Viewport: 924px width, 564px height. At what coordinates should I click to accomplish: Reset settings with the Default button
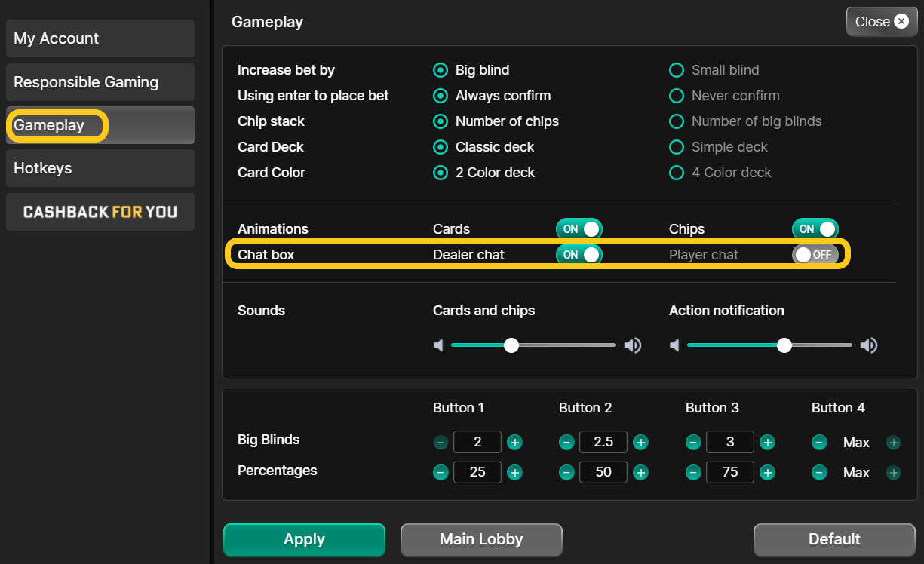[x=834, y=540]
